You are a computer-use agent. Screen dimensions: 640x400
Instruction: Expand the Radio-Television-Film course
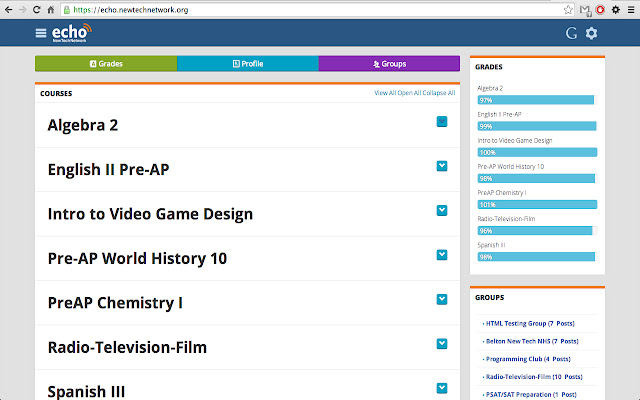[x=442, y=344]
